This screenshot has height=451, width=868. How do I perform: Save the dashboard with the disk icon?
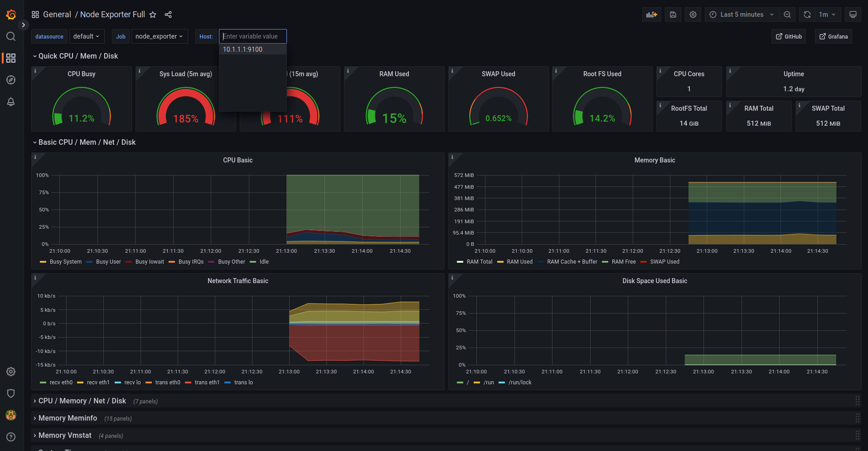673,15
